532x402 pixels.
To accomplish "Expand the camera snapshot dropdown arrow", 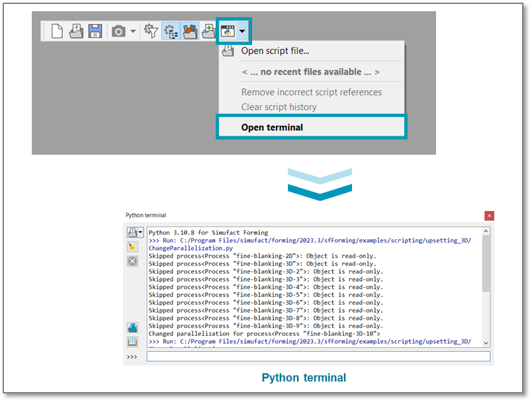I will pos(132,31).
